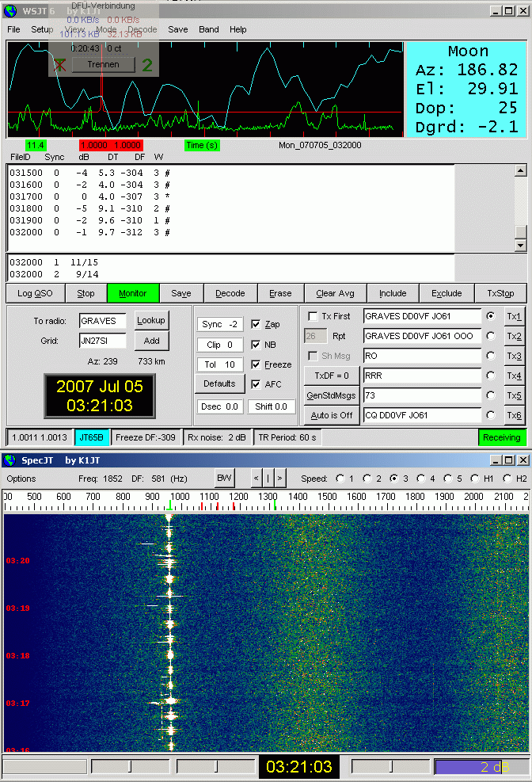The height and width of the screenshot is (782, 532).
Task: Click the Tx6 send button
Action: [514, 415]
